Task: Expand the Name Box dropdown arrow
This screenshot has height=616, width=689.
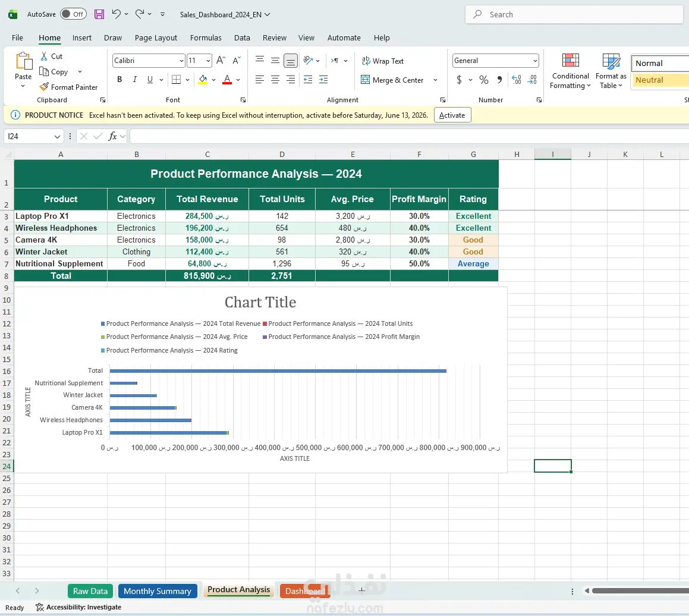Action: pyautogui.click(x=57, y=137)
